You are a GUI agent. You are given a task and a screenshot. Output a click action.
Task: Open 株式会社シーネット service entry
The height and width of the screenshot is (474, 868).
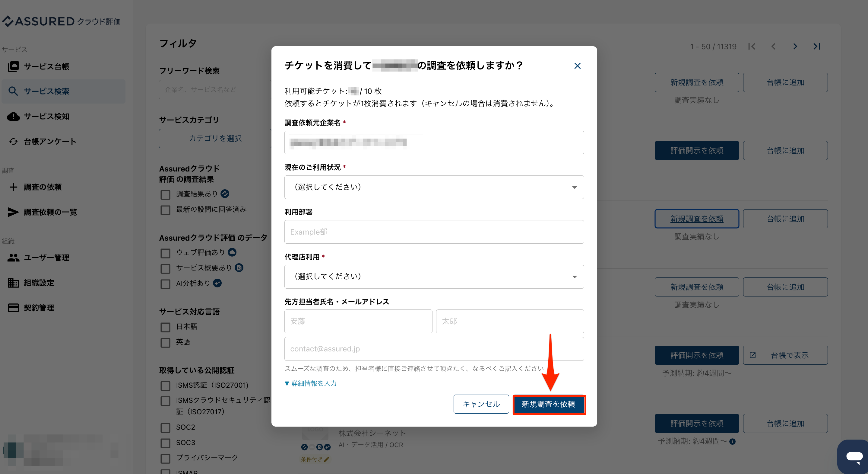372,433
